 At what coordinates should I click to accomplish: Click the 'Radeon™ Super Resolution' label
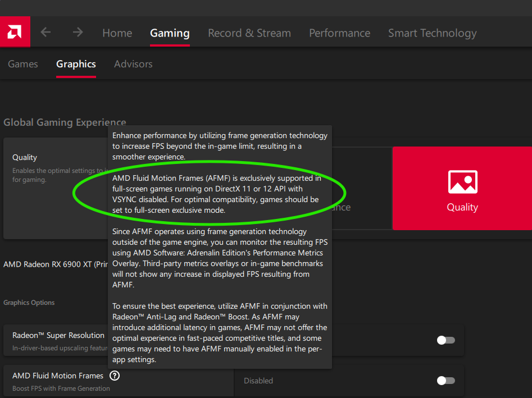tap(58, 335)
